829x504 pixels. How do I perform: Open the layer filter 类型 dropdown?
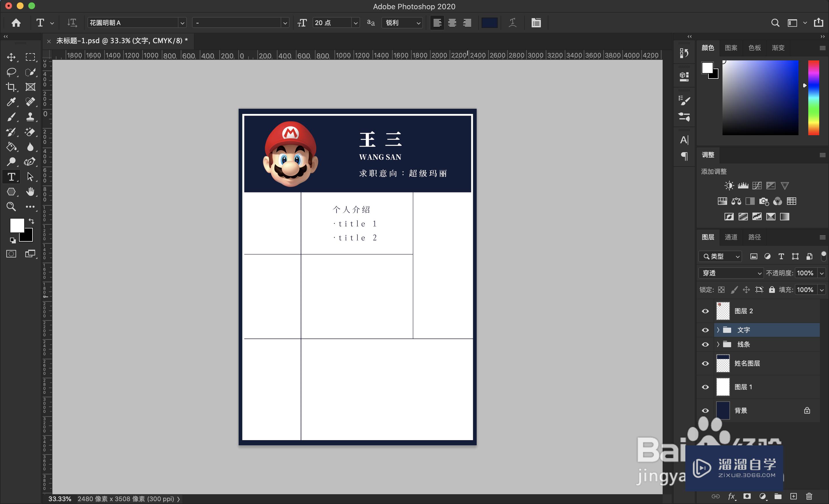pyautogui.click(x=720, y=256)
